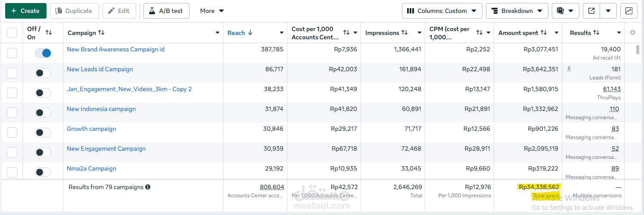Turn off New Brand Awareness Campaign id
Image resolution: width=644 pixels, height=215 pixels.
coord(43,53)
